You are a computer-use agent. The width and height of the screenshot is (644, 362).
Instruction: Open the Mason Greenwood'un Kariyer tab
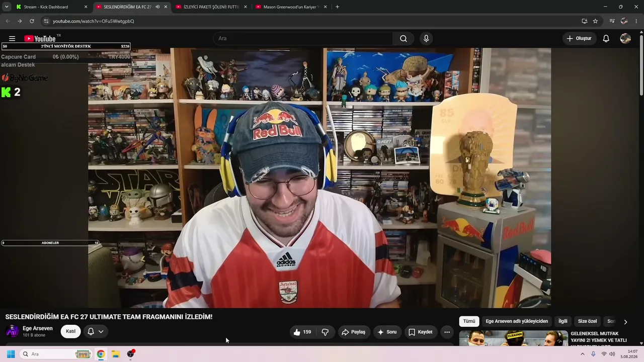(x=291, y=7)
